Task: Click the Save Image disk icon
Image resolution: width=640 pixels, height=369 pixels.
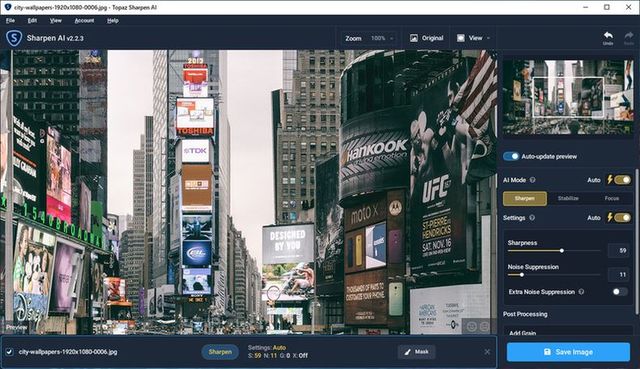Action: pos(547,352)
